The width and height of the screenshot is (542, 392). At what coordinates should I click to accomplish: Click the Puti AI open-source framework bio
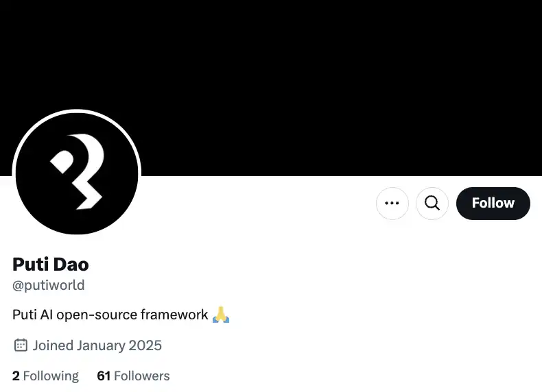[121, 315]
